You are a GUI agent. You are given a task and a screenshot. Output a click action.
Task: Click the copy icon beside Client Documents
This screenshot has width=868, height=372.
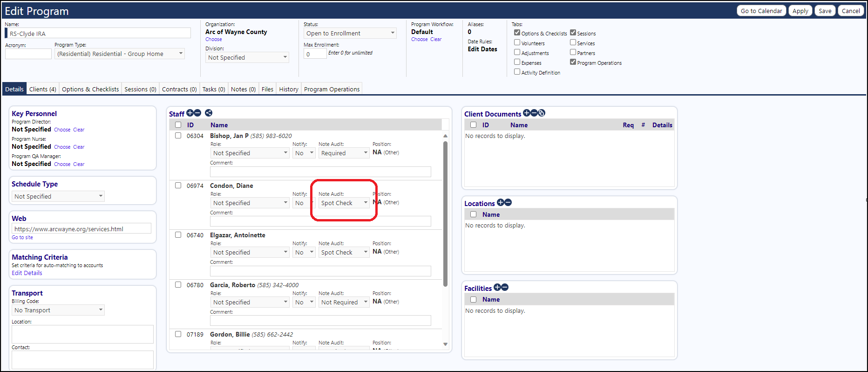click(542, 113)
